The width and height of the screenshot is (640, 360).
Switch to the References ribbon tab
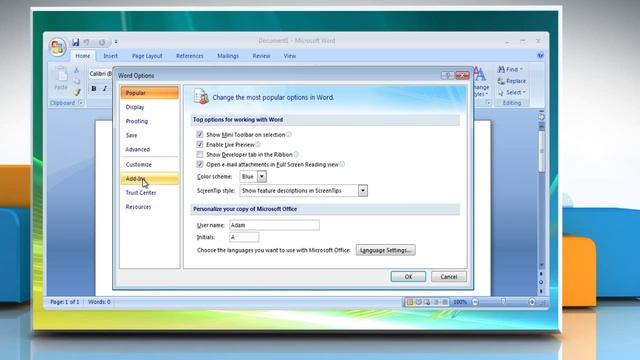tap(190, 56)
